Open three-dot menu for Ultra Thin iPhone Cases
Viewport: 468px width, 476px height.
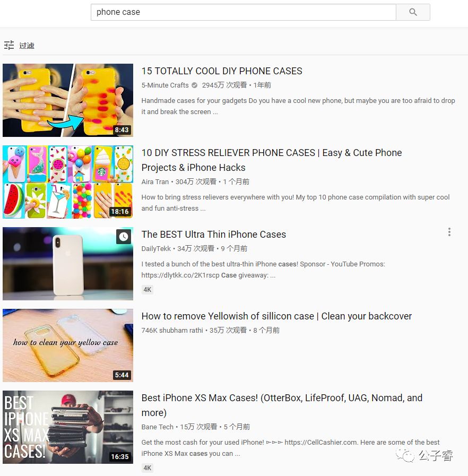coord(449,232)
